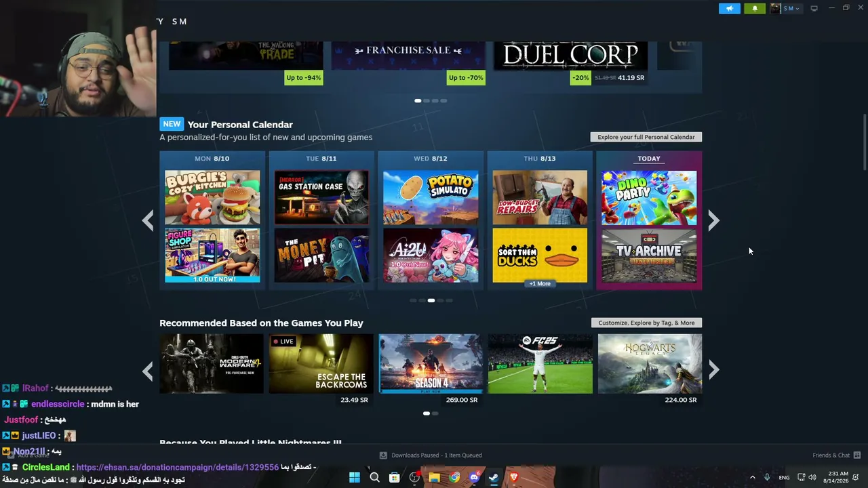868x488 pixels.
Task: Open the Season 4 game recommendation
Action: 431,363
